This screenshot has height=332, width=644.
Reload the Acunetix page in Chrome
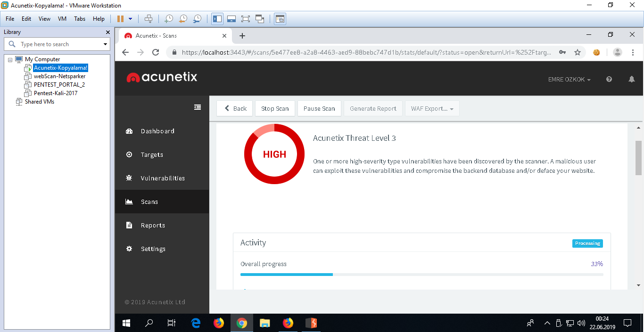(x=156, y=52)
